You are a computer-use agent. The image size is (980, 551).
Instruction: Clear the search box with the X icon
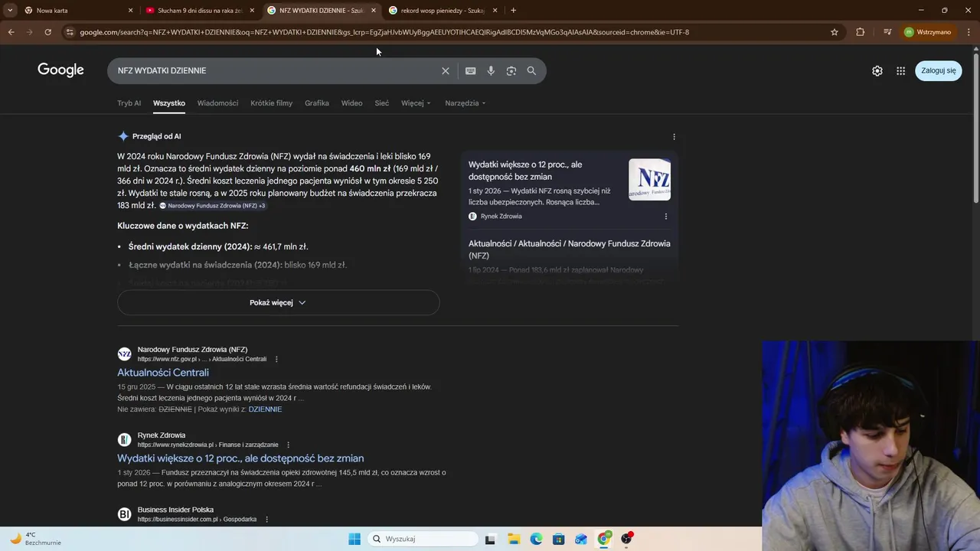click(x=445, y=70)
